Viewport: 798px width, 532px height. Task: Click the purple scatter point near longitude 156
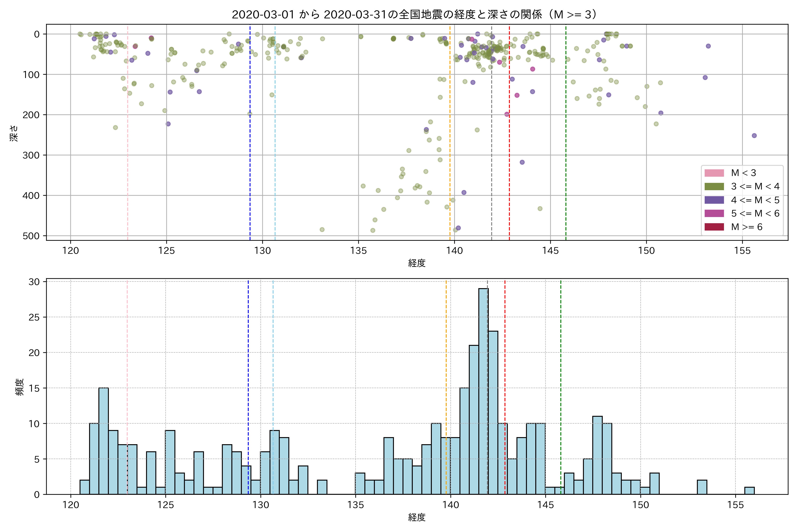[754, 136]
